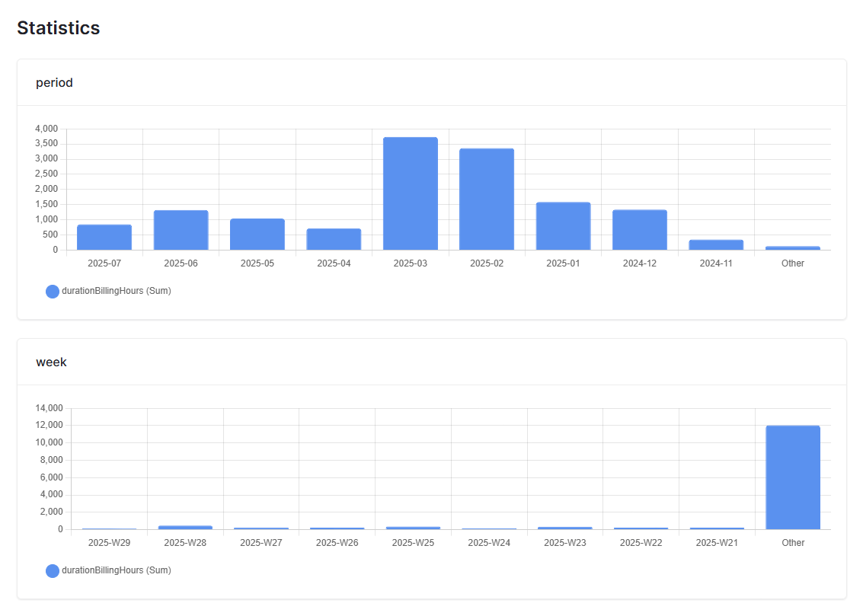Click the 2025-W23 bar in week chart
863x616 pixels.
564,528
